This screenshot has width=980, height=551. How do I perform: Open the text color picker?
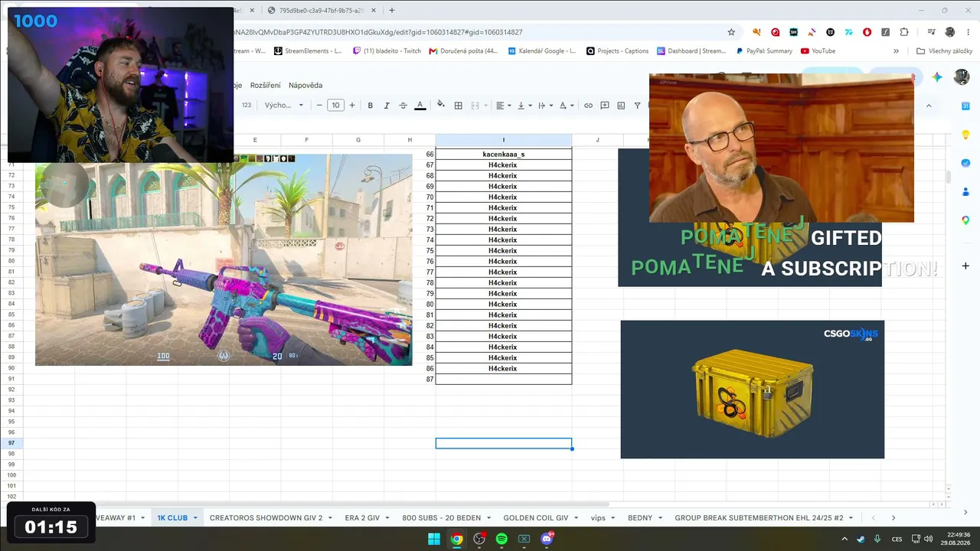[x=420, y=106]
